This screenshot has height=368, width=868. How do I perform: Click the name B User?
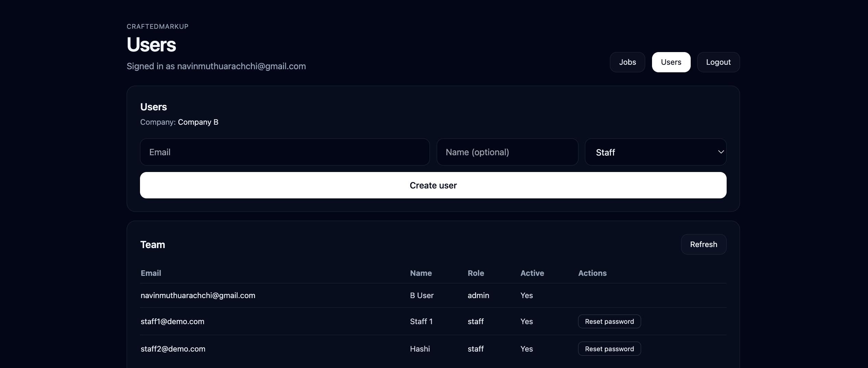[x=422, y=295]
